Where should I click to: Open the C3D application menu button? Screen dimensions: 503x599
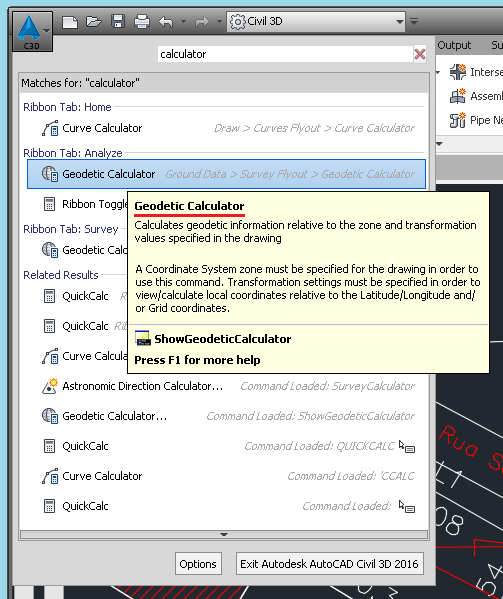(x=32, y=31)
